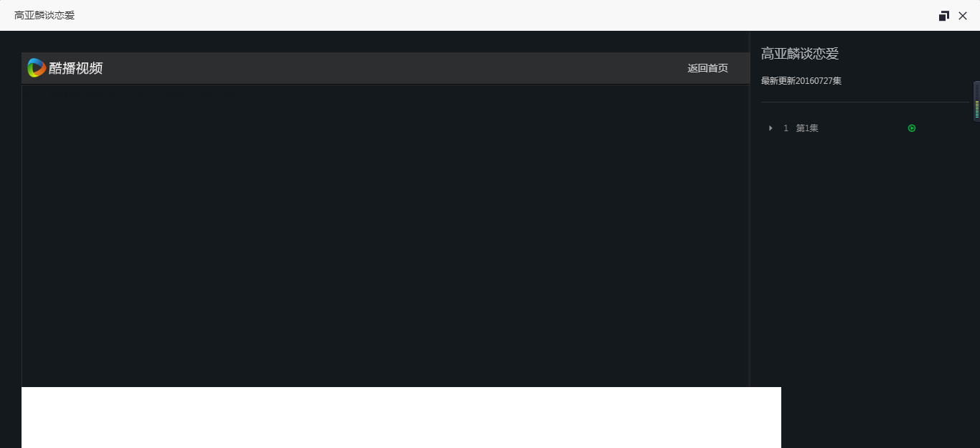Close the 高亚麟谈恋爱 window
The image size is (980, 448).
tap(963, 16)
